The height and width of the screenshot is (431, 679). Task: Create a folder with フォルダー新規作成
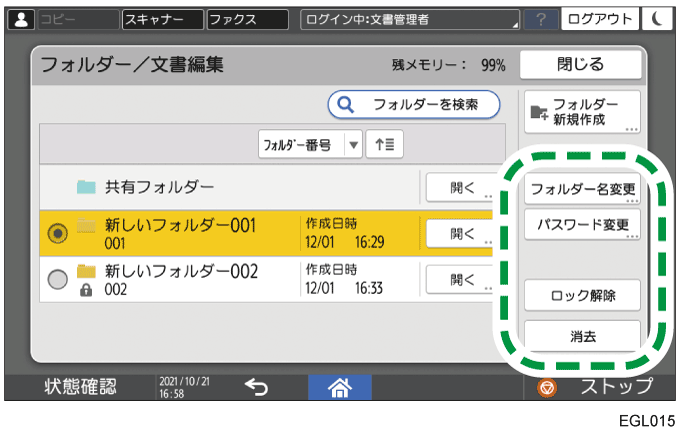[582, 112]
